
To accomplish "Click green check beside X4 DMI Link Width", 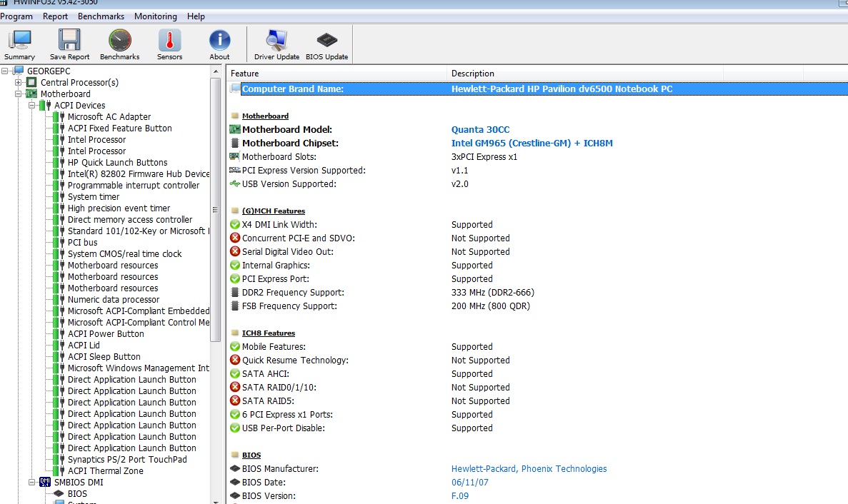I will coord(235,224).
